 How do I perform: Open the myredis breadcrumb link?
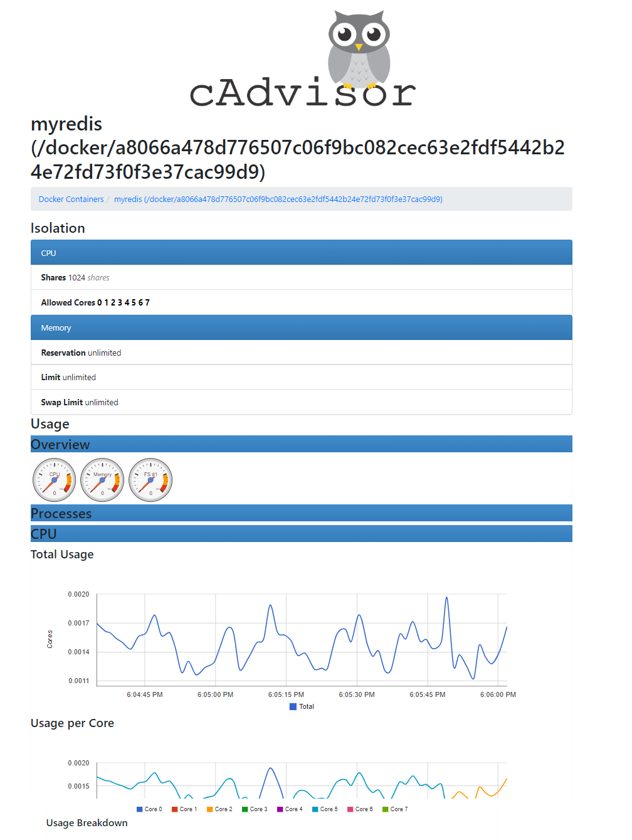pyautogui.click(x=278, y=199)
